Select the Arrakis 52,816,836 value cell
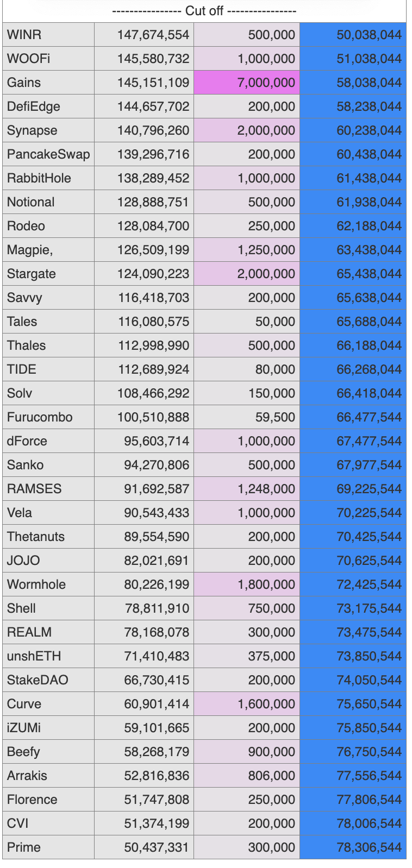Image resolution: width=412 pixels, height=868 pixels. click(144, 776)
